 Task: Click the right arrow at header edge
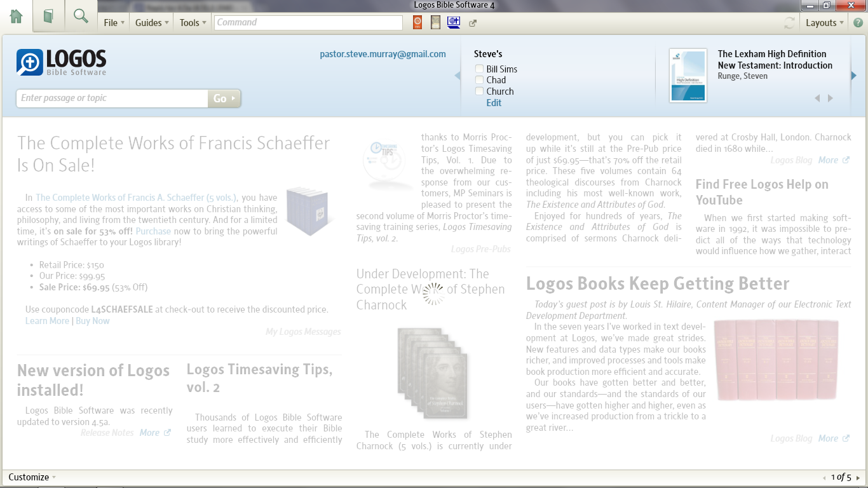(x=854, y=76)
